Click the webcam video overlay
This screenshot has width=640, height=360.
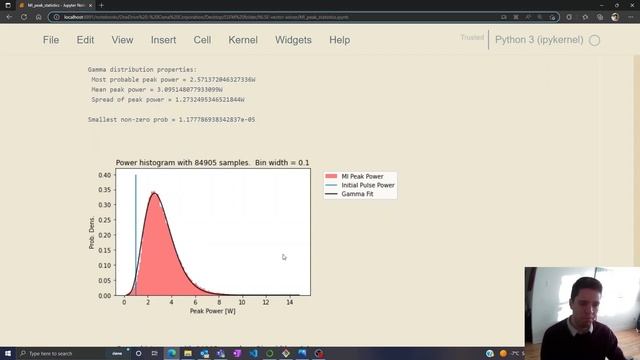pyautogui.click(x=582, y=313)
